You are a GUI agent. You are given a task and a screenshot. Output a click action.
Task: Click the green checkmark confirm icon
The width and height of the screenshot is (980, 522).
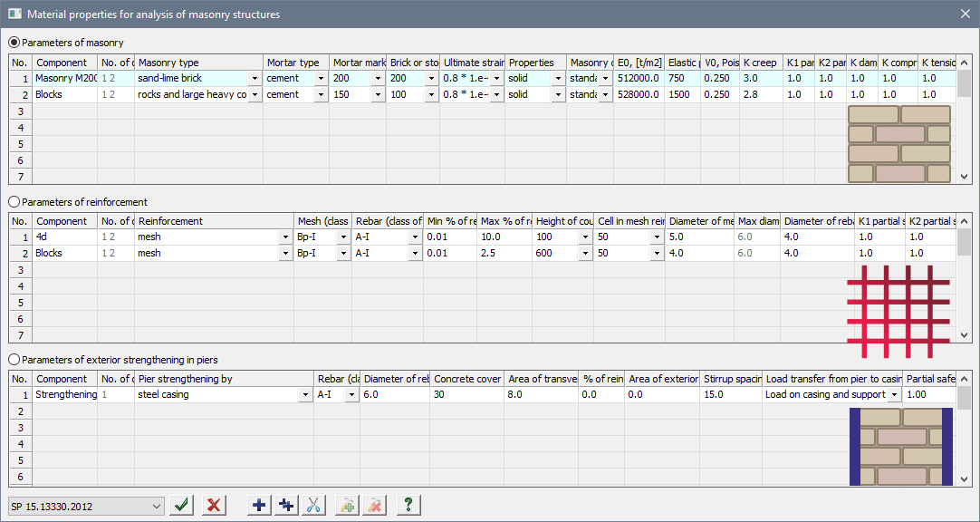click(183, 505)
